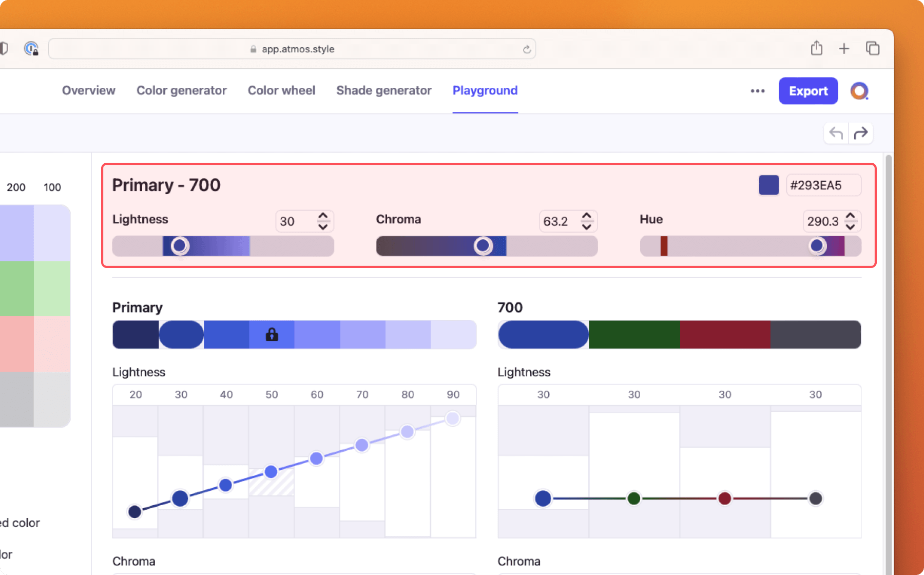Image resolution: width=924 pixels, height=575 pixels.
Task: Reload the page in address bar
Action: click(527, 49)
